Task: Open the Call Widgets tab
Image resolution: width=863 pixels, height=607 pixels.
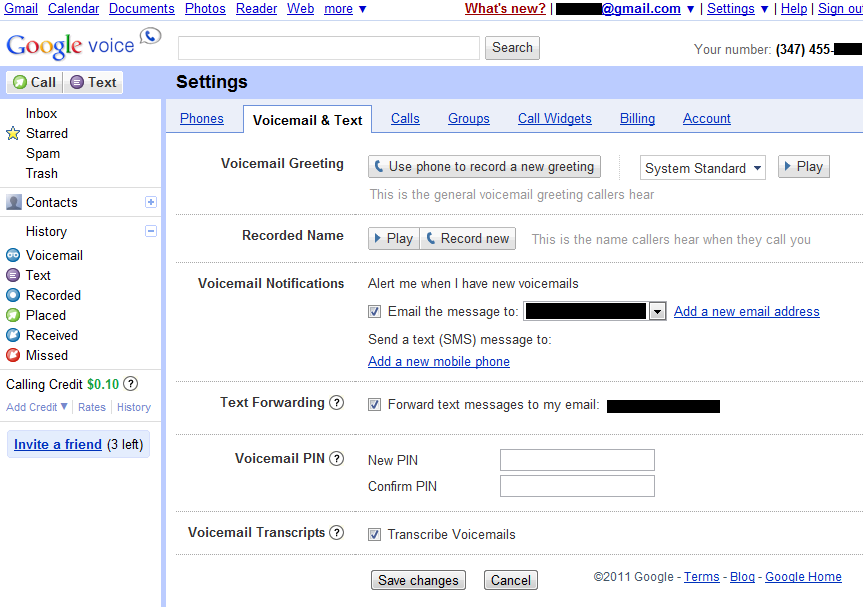Action: pos(555,118)
